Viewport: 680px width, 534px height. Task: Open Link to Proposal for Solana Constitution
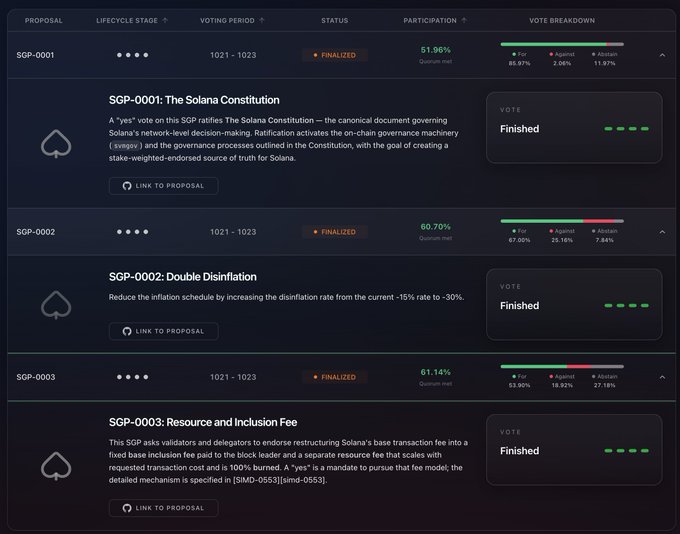click(163, 186)
